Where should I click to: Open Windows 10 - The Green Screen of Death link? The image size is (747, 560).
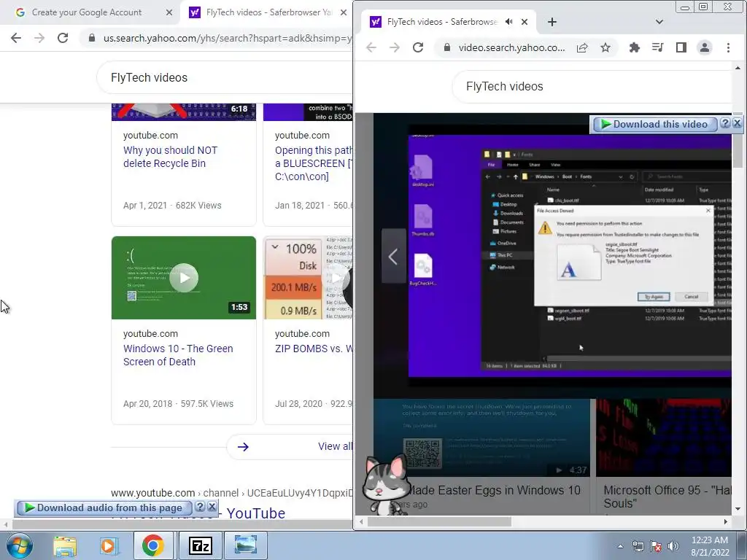point(178,355)
